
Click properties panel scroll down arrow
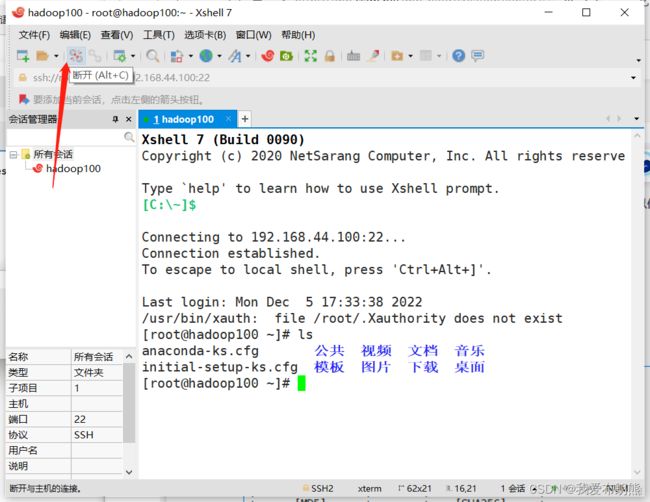129,472
